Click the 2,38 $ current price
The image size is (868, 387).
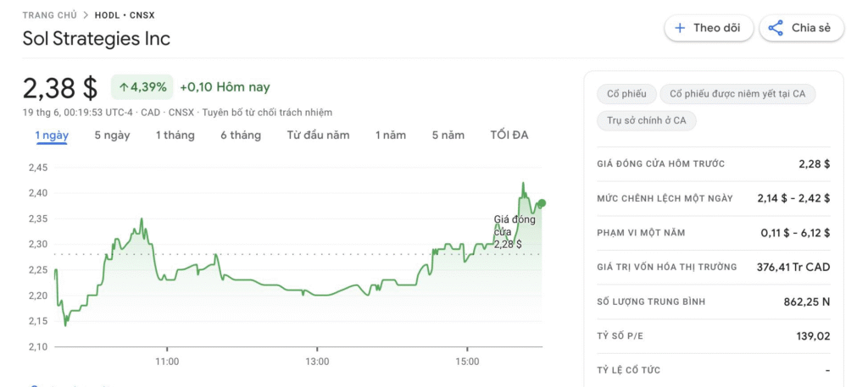point(60,88)
